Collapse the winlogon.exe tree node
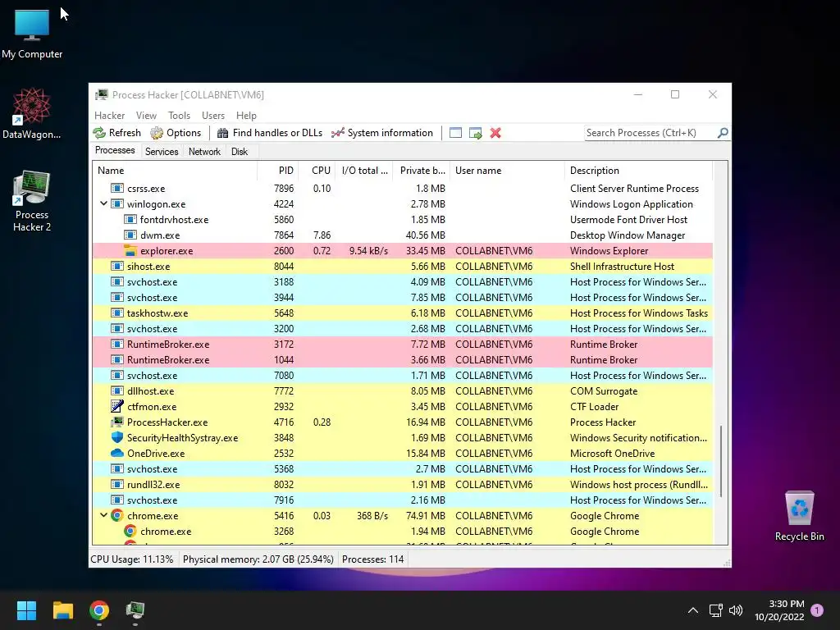The height and width of the screenshot is (630, 840). click(103, 204)
